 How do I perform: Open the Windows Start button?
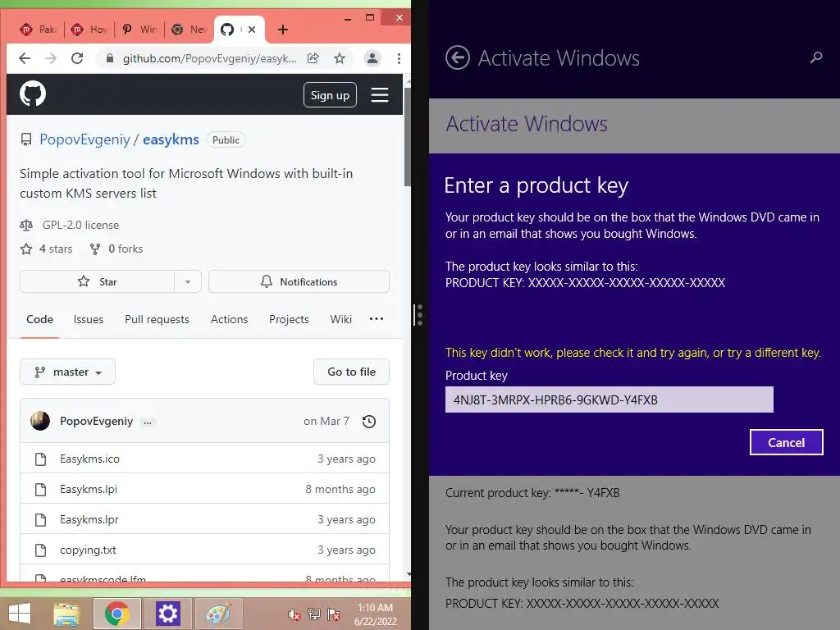(20, 614)
